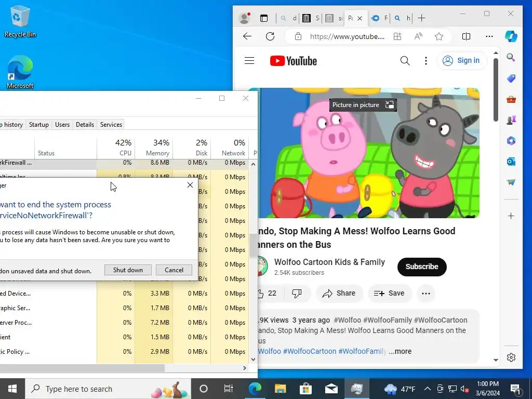Open more actions ellipsis below the video
The width and height of the screenshot is (532, 399).
click(x=426, y=293)
